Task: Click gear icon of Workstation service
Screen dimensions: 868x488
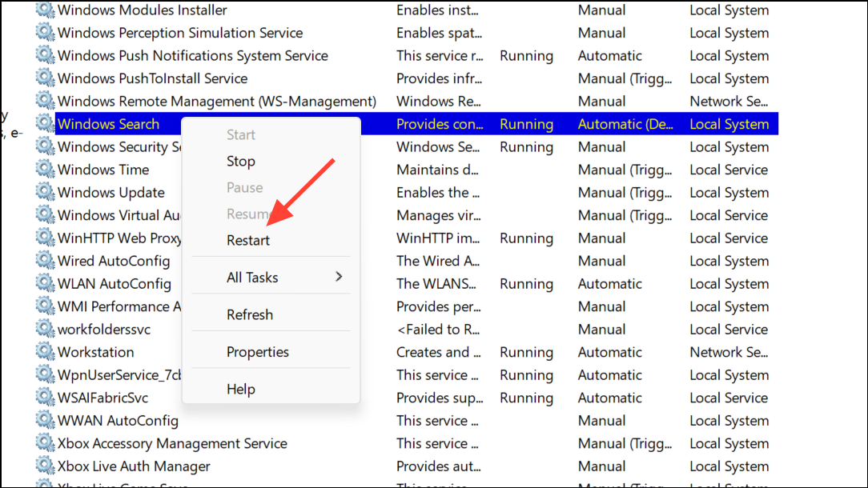Action: point(46,351)
